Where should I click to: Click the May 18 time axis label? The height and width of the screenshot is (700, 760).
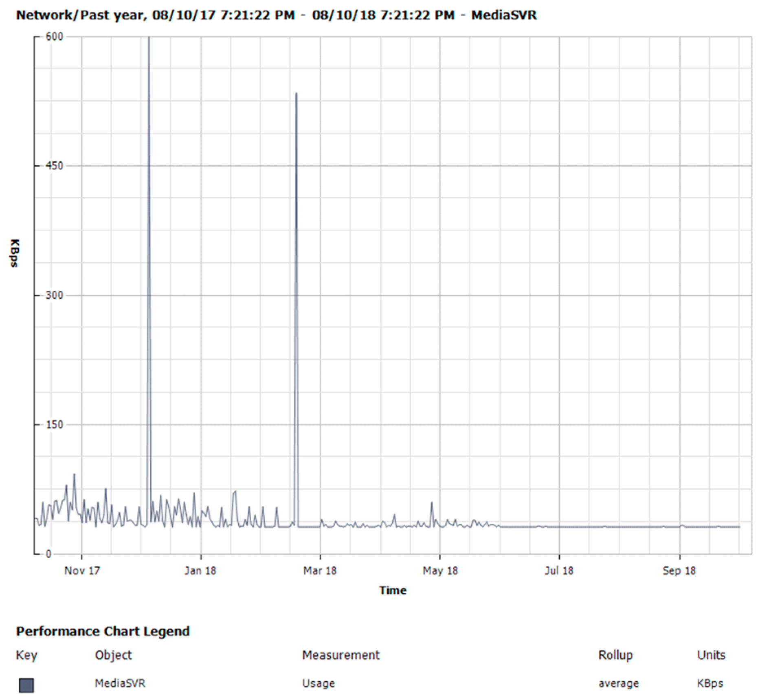point(440,571)
